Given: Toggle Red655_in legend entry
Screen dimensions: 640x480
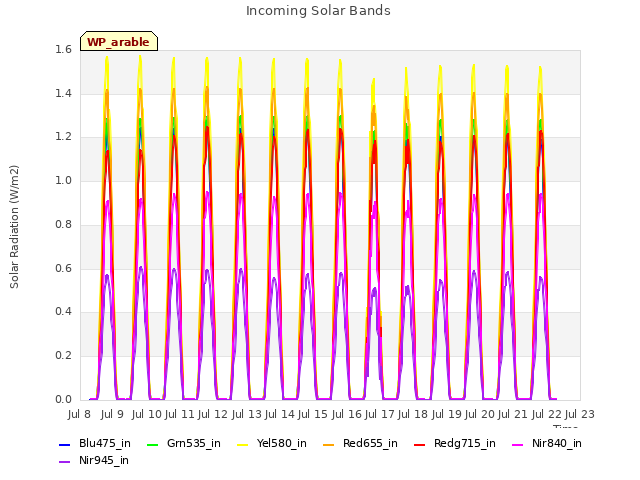Looking at the screenshot, I should (360, 444).
